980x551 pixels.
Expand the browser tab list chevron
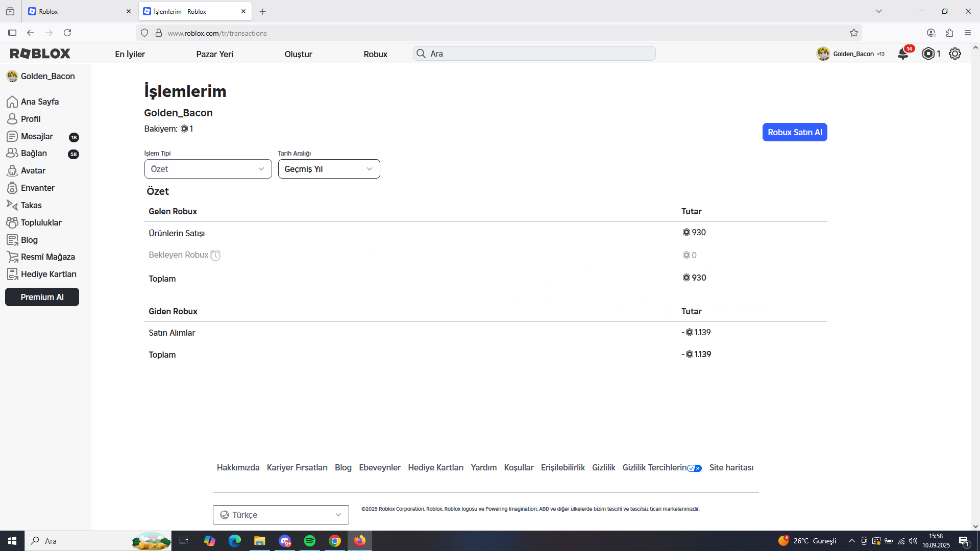(879, 11)
